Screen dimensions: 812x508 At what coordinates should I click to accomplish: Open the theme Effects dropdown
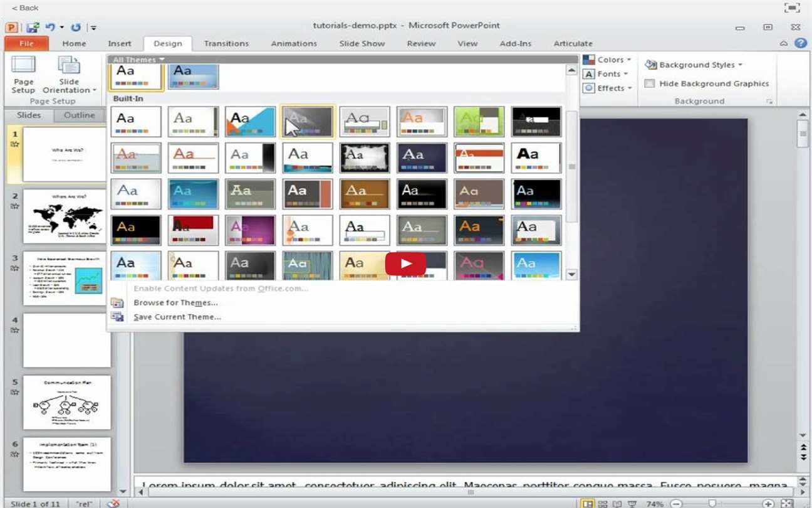point(607,88)
